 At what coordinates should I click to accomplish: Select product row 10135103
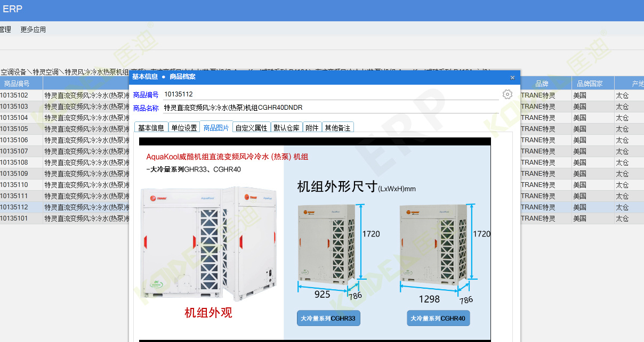pos(64,107)
